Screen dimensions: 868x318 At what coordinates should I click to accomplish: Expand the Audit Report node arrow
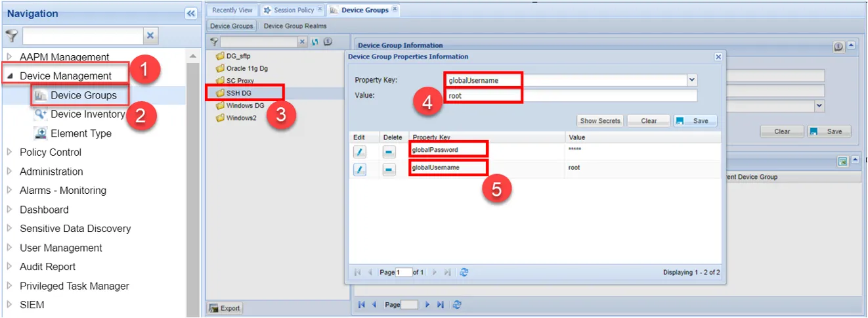[x=9, y=267]
